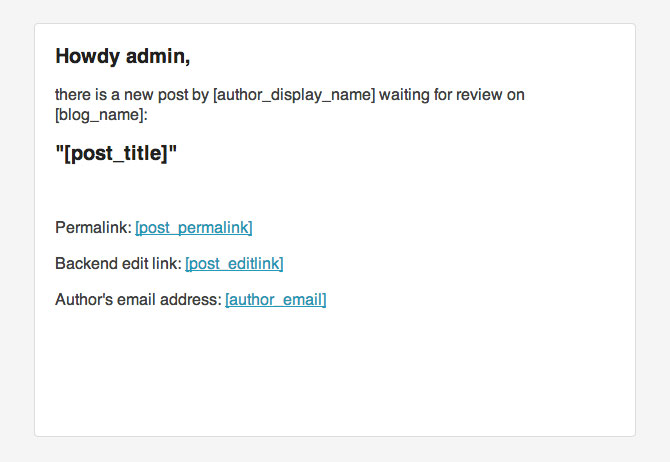Click the bold [post_title] heading
The image size is (670, 462).
[x=116, y=153]
